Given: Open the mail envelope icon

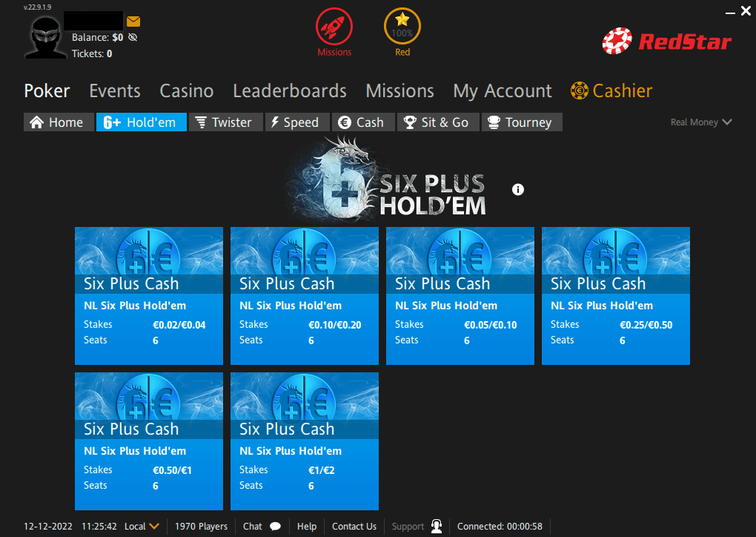Looking at the screenshot, I should (133, 22).
